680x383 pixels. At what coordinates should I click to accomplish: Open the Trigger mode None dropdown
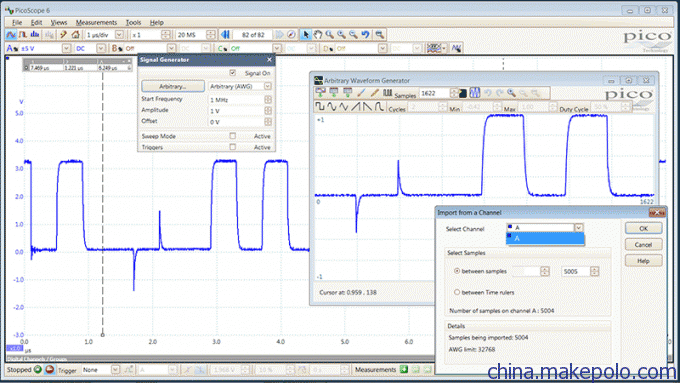click(x=101, y=370)
